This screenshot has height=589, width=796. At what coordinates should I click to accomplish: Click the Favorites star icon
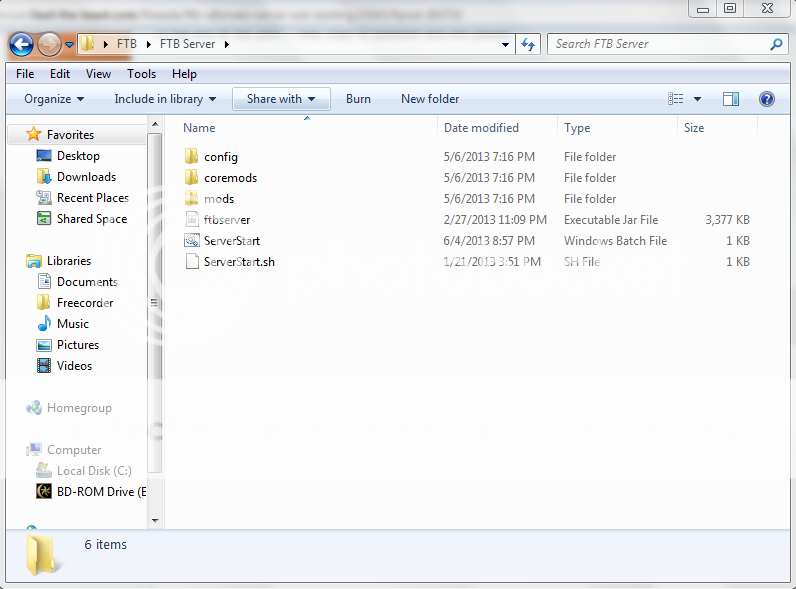[34, 134]
